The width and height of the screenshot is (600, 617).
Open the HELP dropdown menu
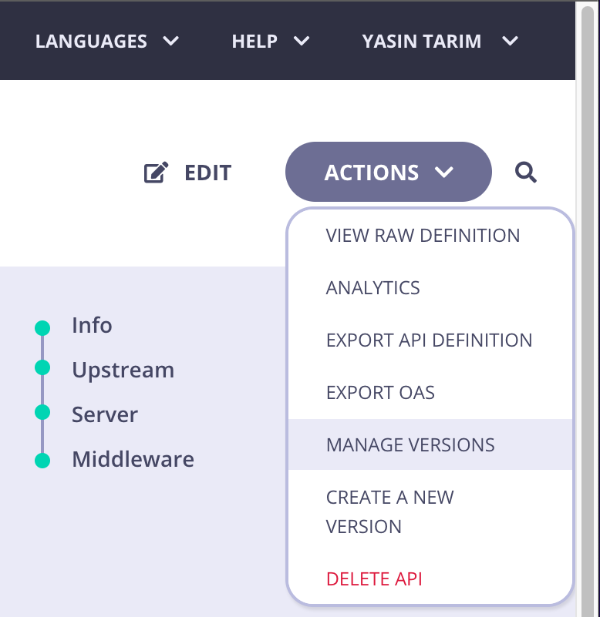pos(270,41)
